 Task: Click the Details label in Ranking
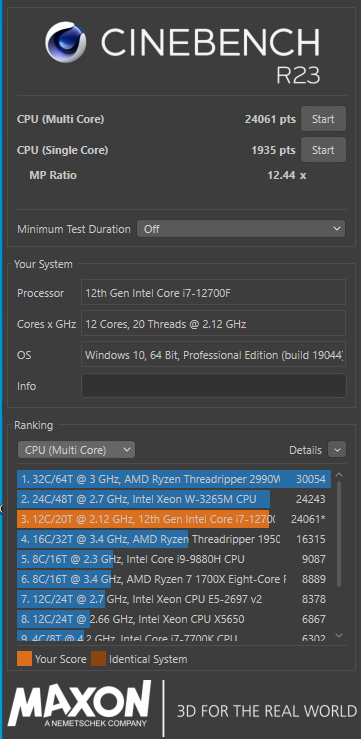coord(305,451)
